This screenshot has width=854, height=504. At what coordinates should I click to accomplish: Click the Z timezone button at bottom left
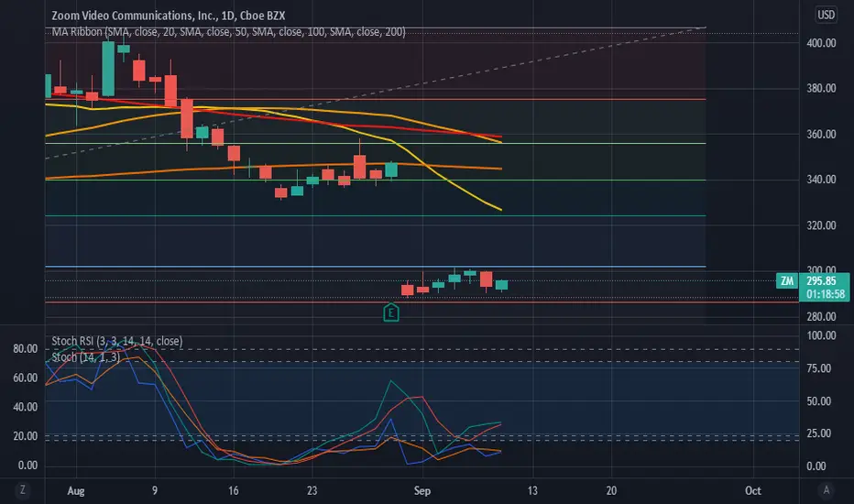pyautogui.click(x=22, y=490)
